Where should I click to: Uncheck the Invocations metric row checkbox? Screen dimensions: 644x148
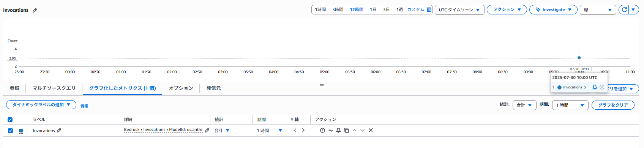pyautogui.click(x=10, y=131)
